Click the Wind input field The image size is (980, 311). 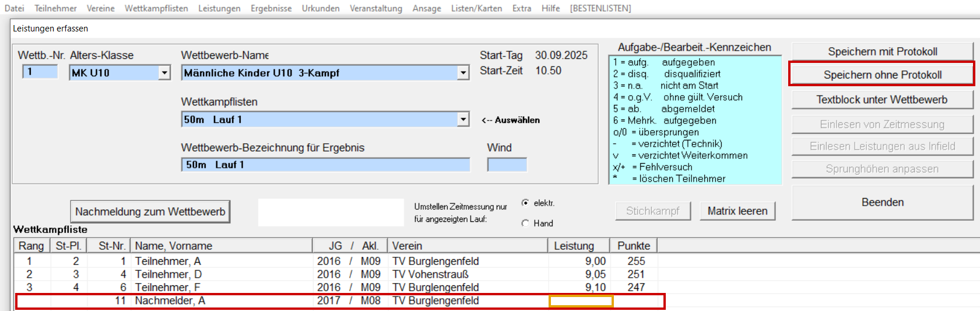(x=507, y=165)
